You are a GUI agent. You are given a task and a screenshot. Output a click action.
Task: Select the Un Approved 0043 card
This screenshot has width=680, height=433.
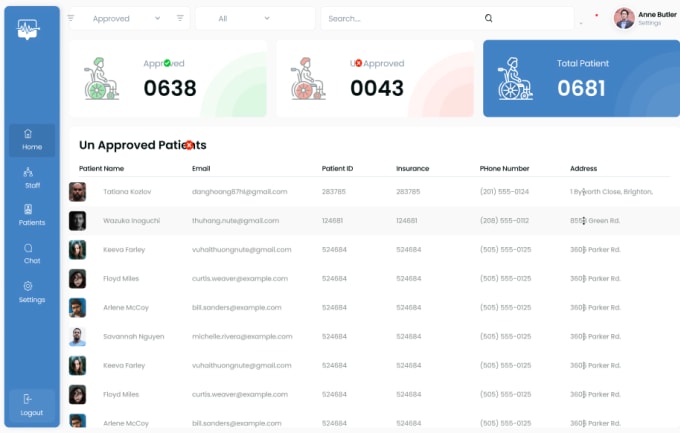click(375, 79)
